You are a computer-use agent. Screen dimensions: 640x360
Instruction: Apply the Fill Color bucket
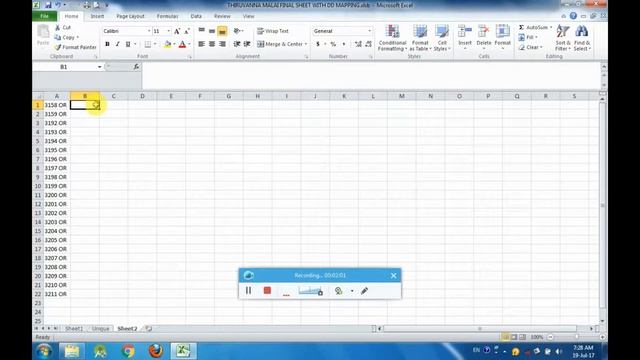167,44
